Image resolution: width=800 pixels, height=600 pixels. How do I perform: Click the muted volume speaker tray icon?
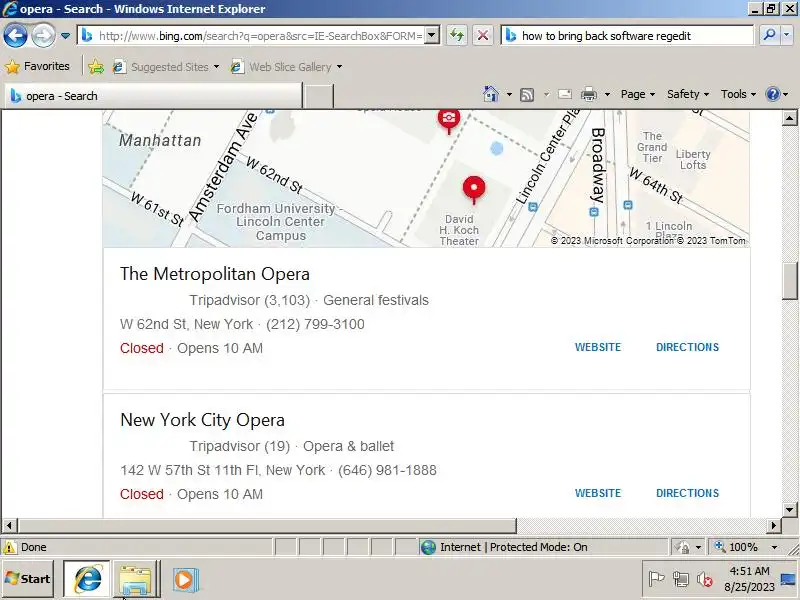point(704,579)
